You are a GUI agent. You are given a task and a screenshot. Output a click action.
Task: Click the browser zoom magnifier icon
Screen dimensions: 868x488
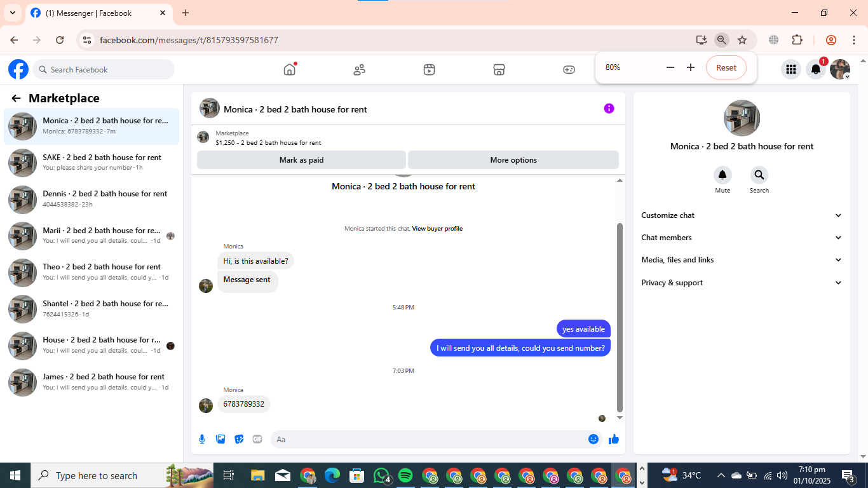(722, 40)
